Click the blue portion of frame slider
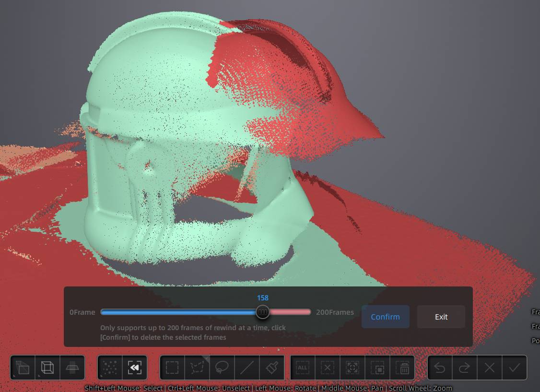Viewport: 540px width, 392px height. pos(178,312)
